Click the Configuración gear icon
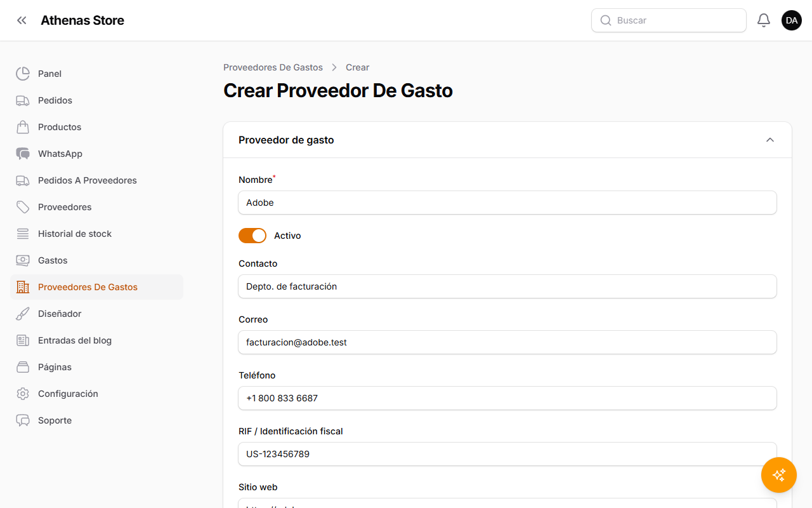The height and width of the screenshot is (508, 812). (23, 394)
